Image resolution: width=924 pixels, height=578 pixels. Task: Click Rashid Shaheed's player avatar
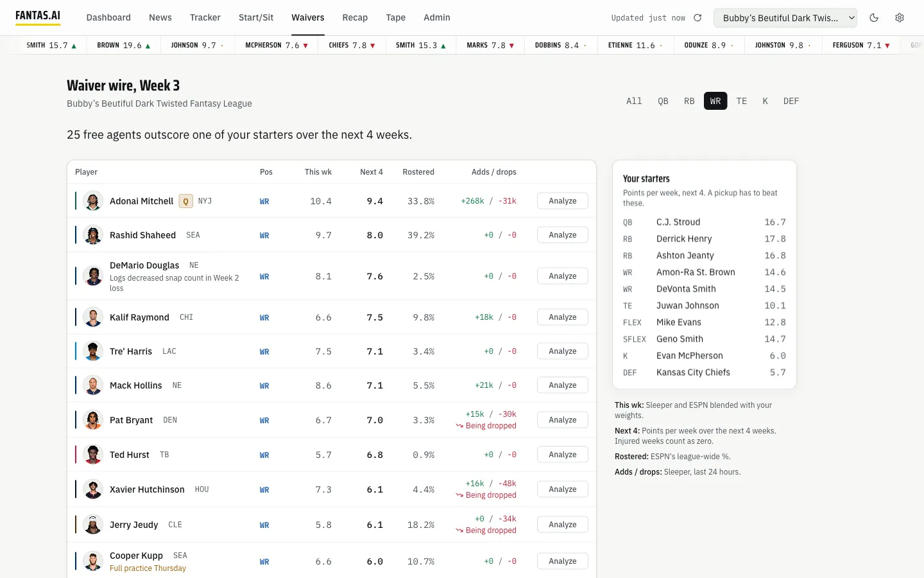[x=93, y=235]
